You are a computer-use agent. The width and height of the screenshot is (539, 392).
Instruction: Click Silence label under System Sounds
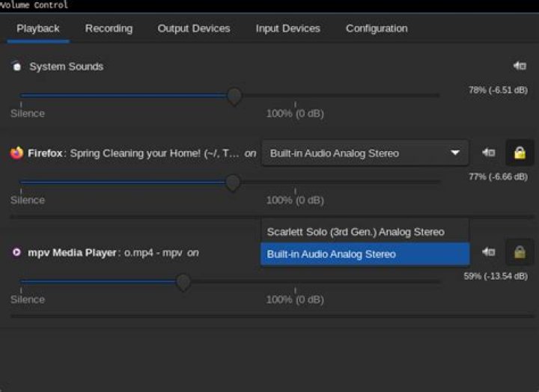tap(28, 114)
